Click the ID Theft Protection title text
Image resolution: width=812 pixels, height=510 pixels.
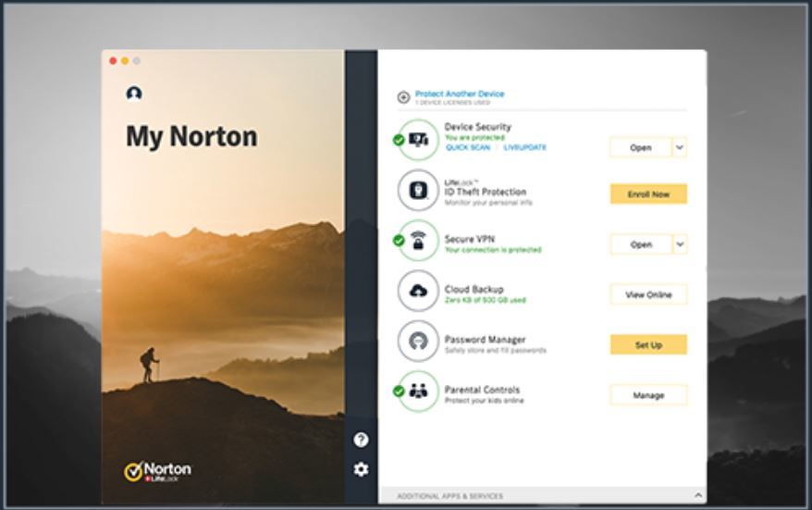click(x=486, y=192)
